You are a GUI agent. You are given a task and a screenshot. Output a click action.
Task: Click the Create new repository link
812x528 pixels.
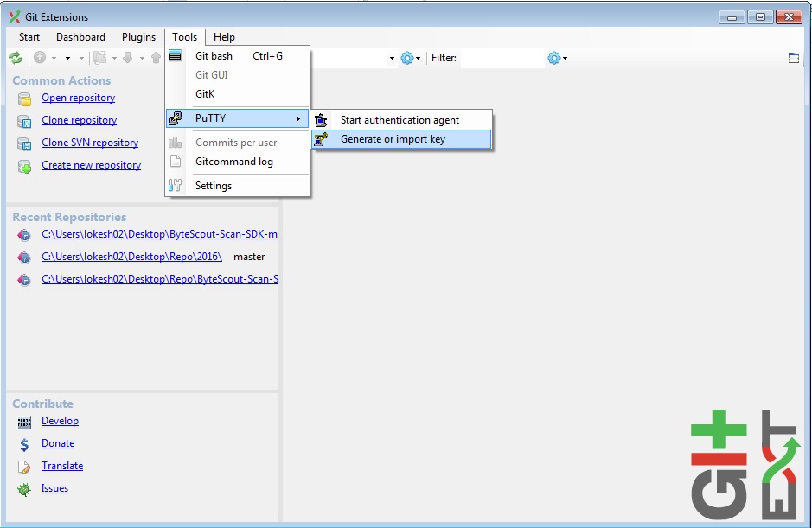point(91,165)
